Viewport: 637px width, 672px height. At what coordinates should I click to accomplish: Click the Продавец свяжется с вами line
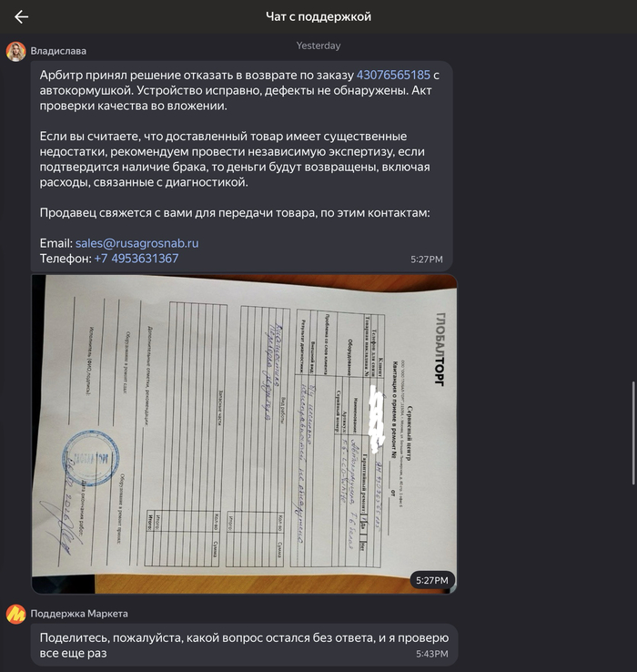tap(235, 212)
